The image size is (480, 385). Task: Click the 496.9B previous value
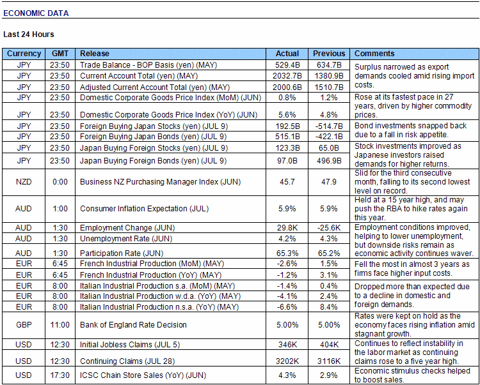329,161
